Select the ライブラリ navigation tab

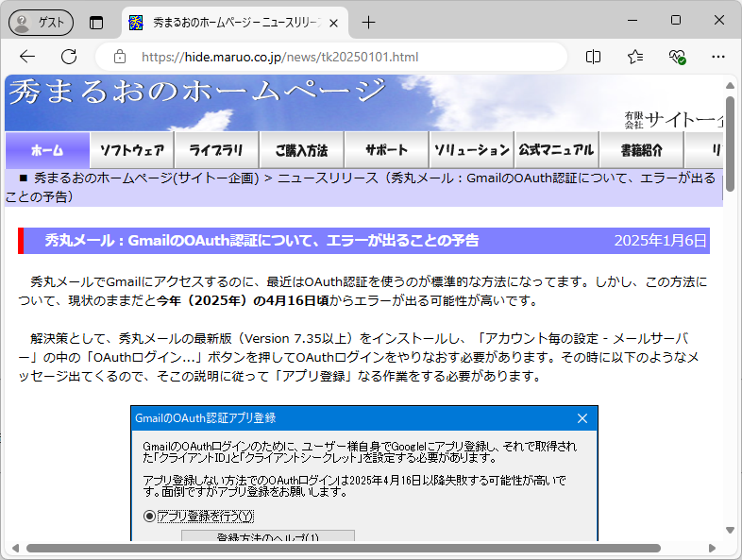[x=217, y=150]
